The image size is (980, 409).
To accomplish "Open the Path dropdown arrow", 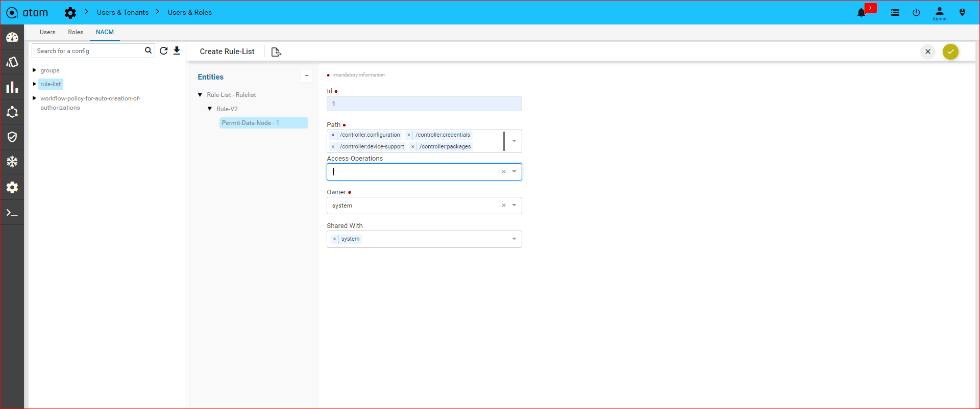I will pyautogui.click(x=514, y=141).
